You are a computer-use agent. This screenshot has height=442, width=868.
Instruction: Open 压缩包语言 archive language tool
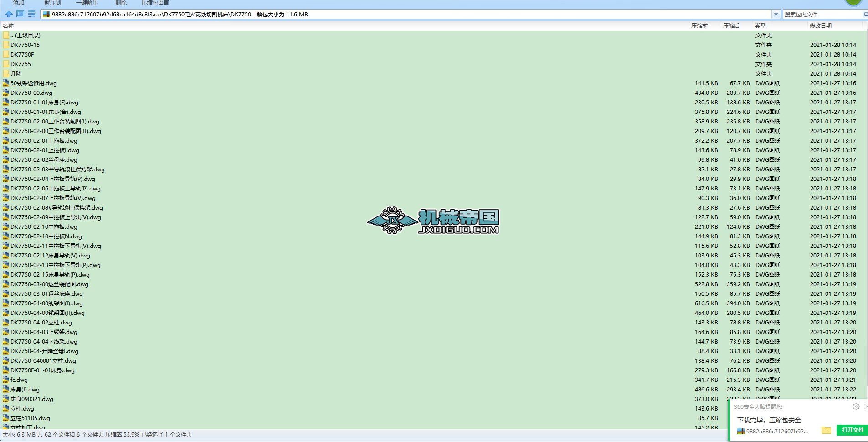coord(154,3)
